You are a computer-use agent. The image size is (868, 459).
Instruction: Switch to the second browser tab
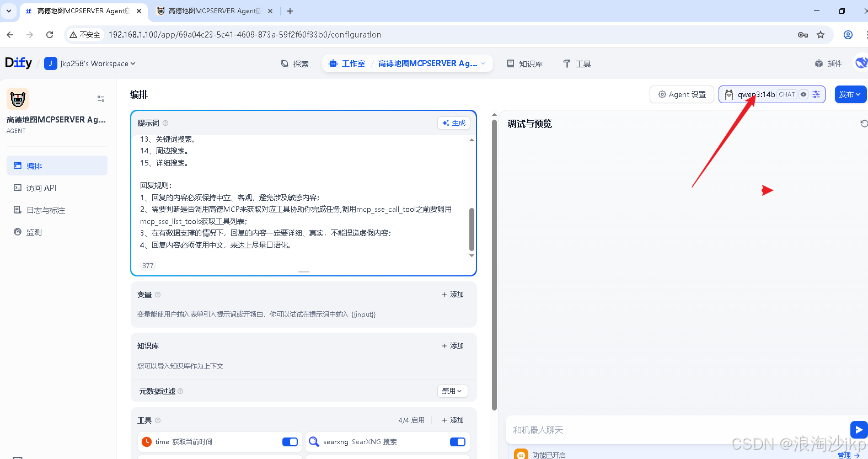(x=214, y=11)
